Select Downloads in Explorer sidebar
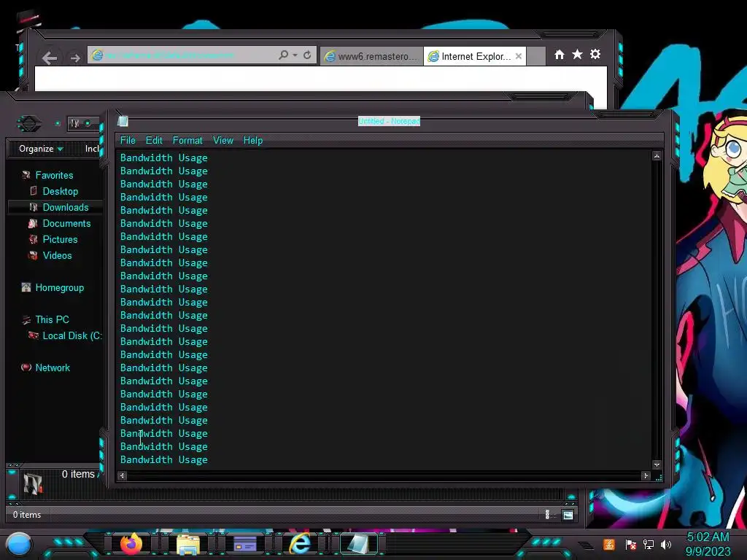This screenshot has height=560, width=747. 65,207
